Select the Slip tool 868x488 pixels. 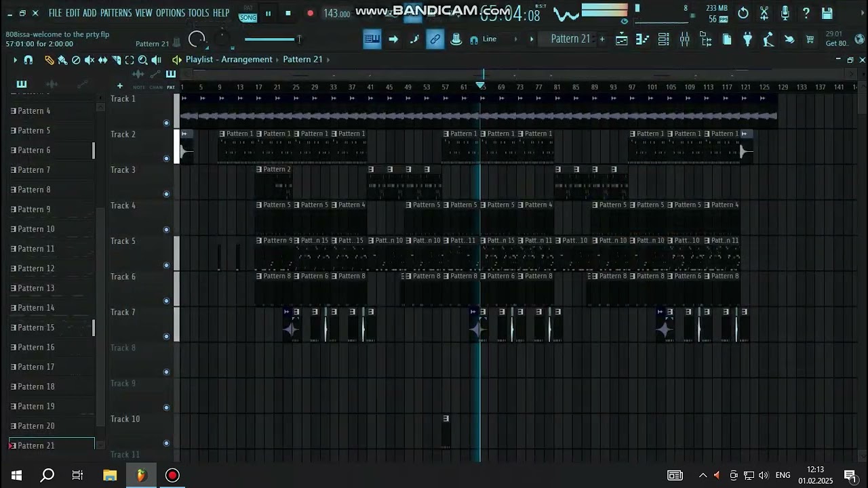point(103,60)
